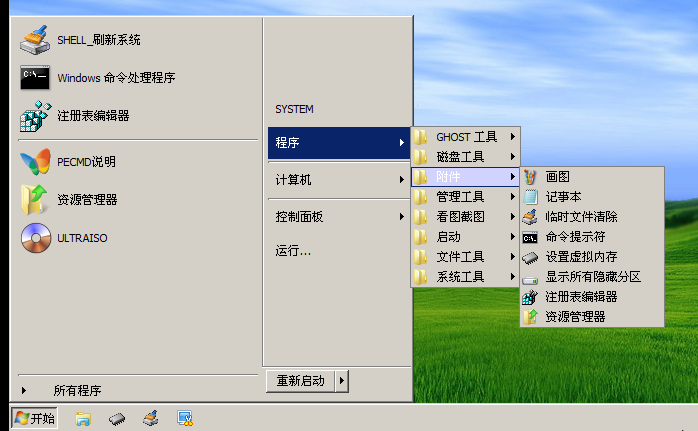Click the SYSTEM user name label
698x431 pixels.
click(294, 109)
